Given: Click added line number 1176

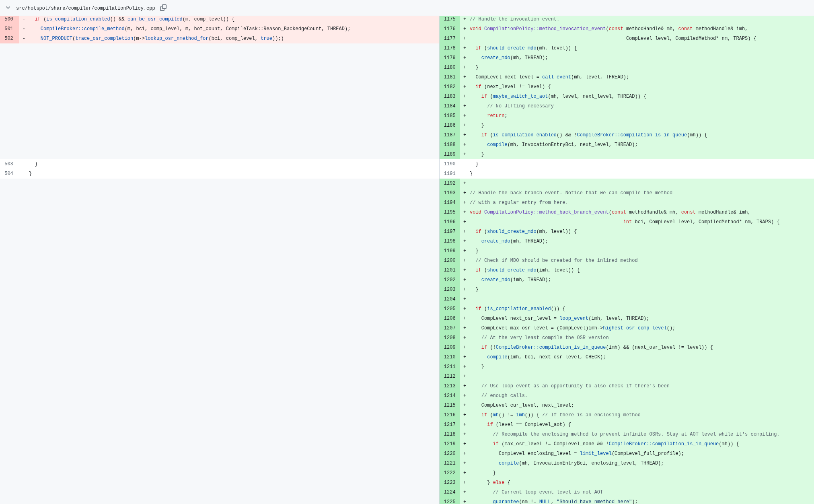Looking at the screenshot, I should (450, 29).
